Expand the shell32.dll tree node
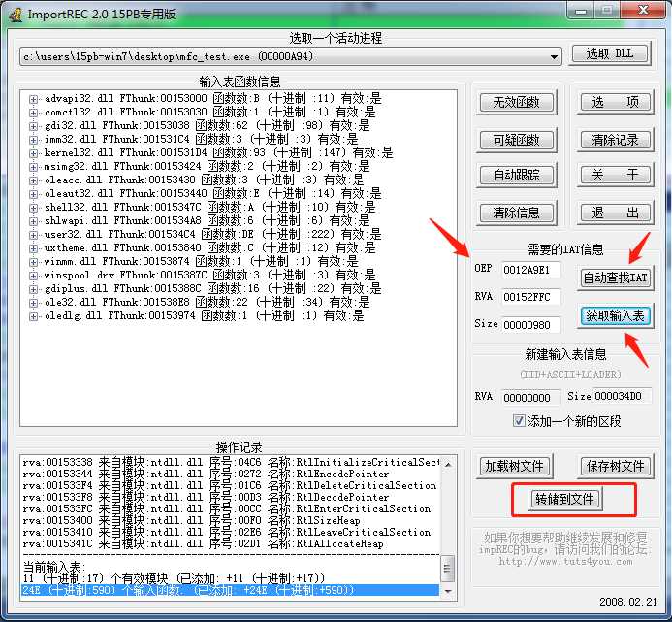The image size is (672, 622). [x=33, y=208]
